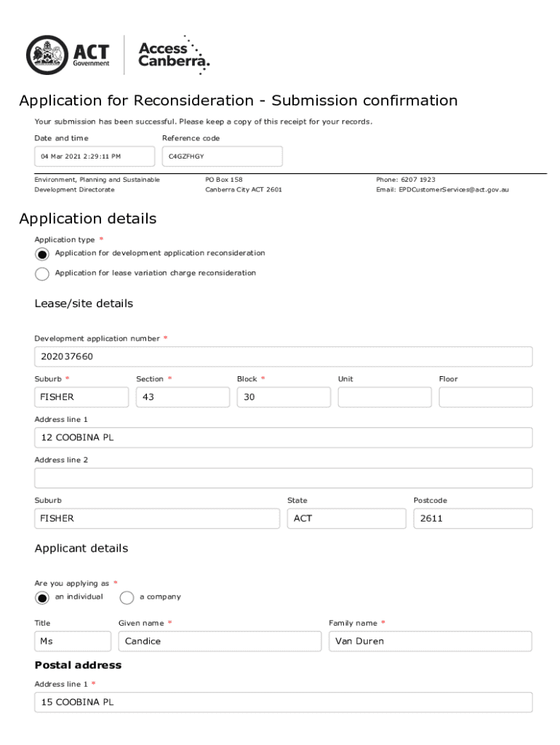Click the empty Floor field
This screenshot has height=745, width=560.
pos(485,397)
